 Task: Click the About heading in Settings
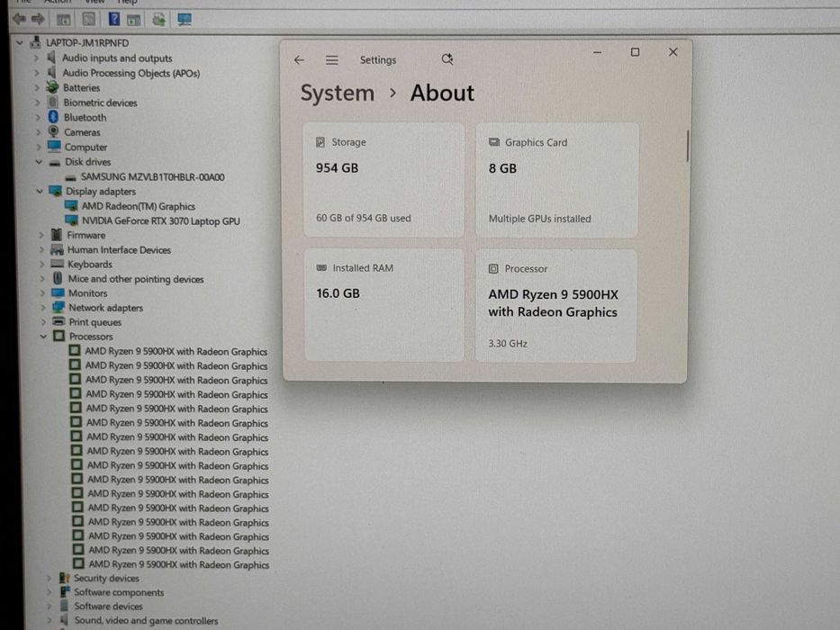[x=442, y=94]
